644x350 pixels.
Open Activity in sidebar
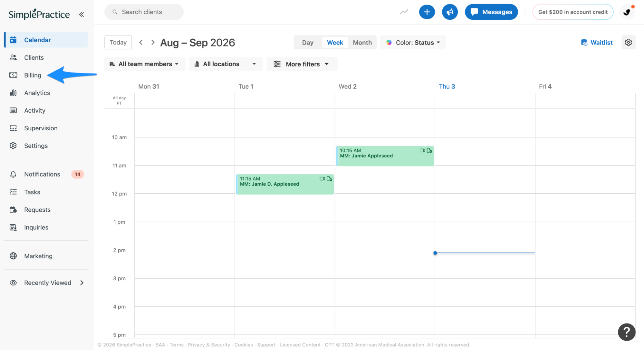46,110
